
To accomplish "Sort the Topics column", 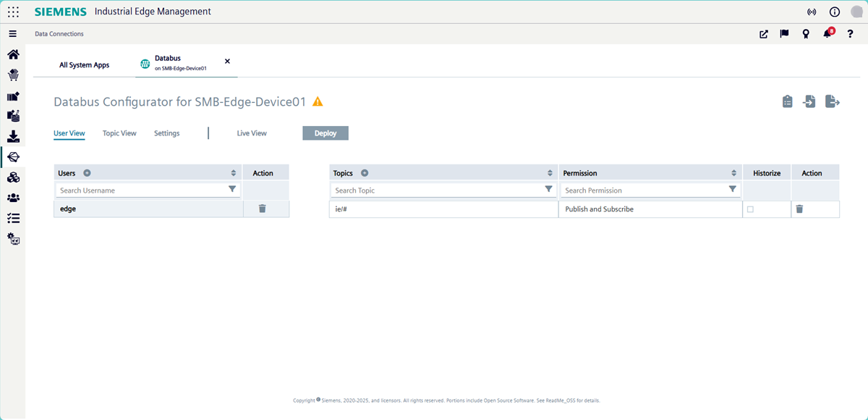I will click(x=548, y=172).
